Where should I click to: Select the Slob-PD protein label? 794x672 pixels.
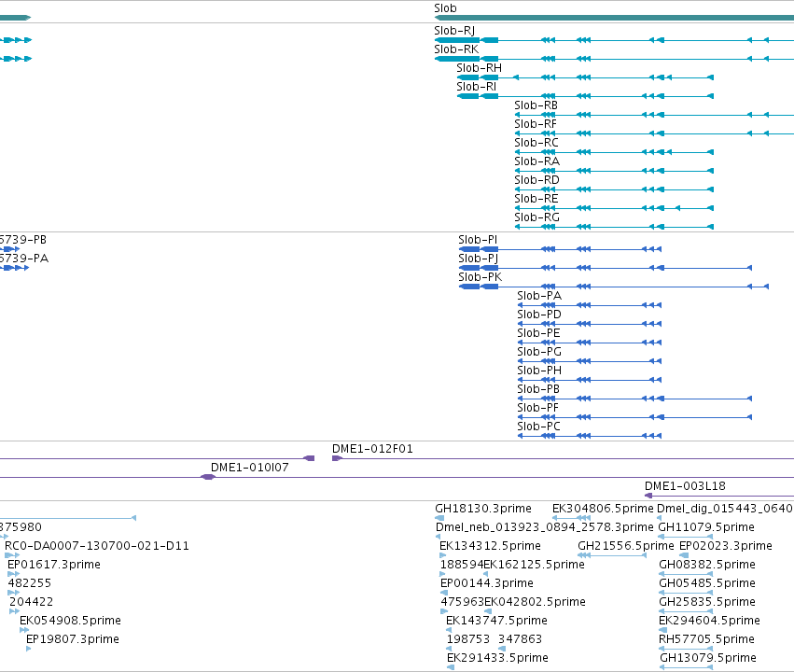[x=539, y=315]
